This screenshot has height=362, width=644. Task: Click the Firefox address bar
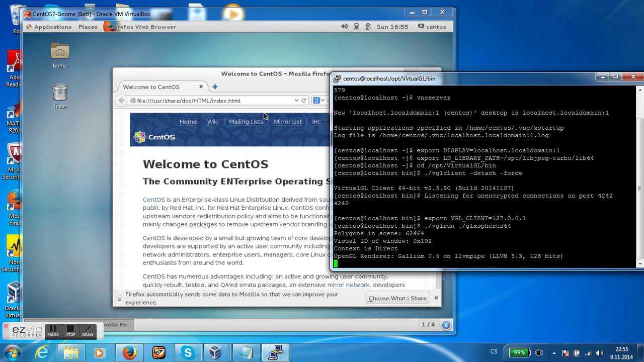tap(211, 101)
